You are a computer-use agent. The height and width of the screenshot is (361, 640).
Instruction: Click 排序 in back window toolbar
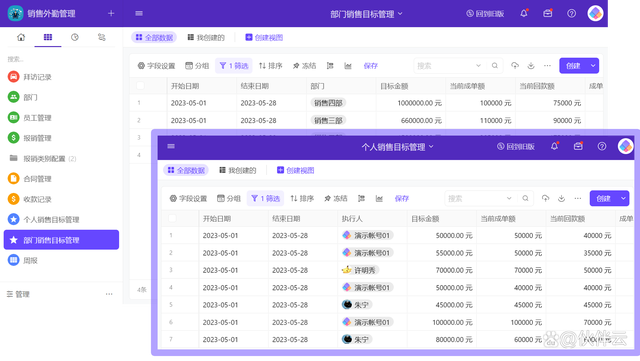click(x=270, y=66)
